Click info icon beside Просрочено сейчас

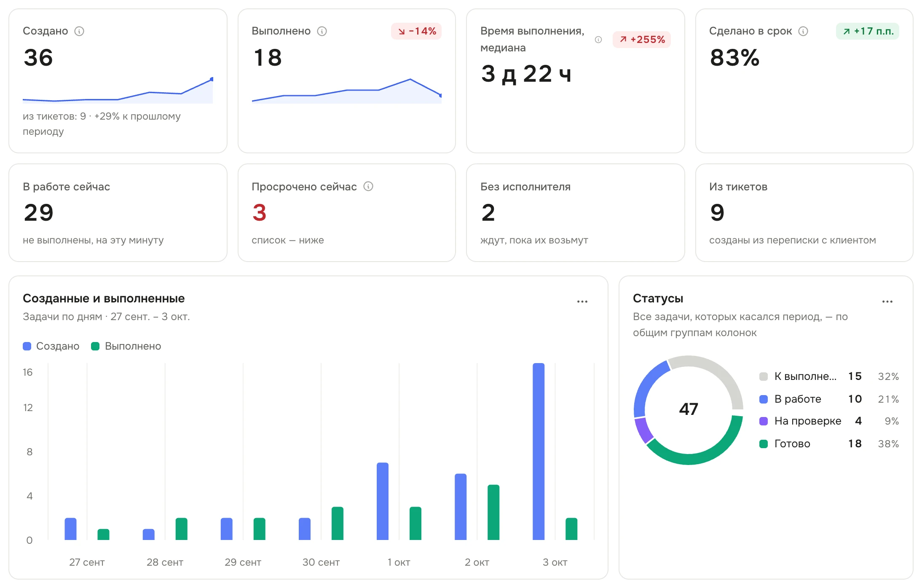coord(368,186)
